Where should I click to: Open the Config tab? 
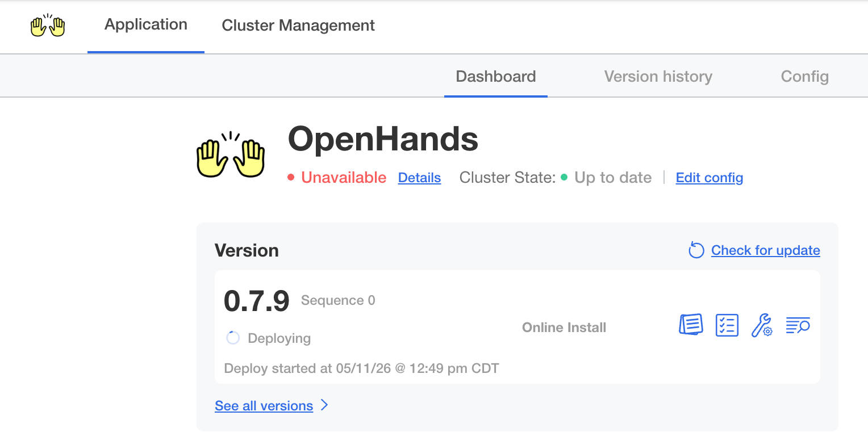[x=805, y=77]
